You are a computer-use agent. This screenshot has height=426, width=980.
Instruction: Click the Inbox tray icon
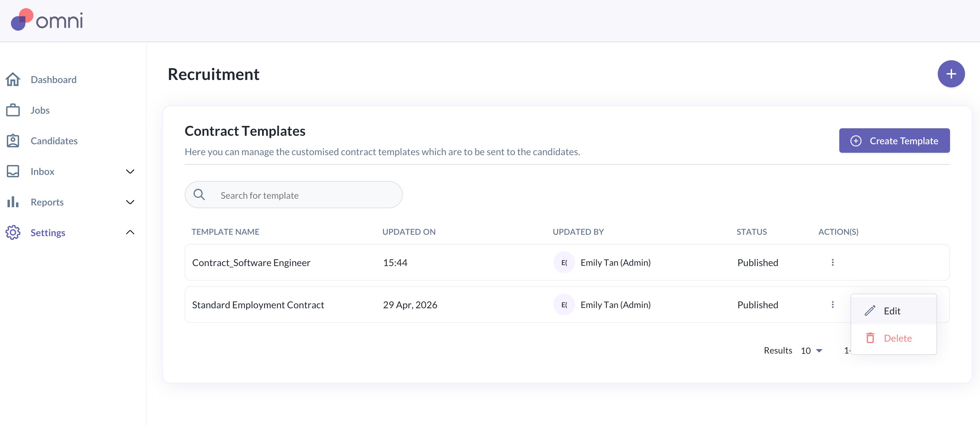(13, 171)
